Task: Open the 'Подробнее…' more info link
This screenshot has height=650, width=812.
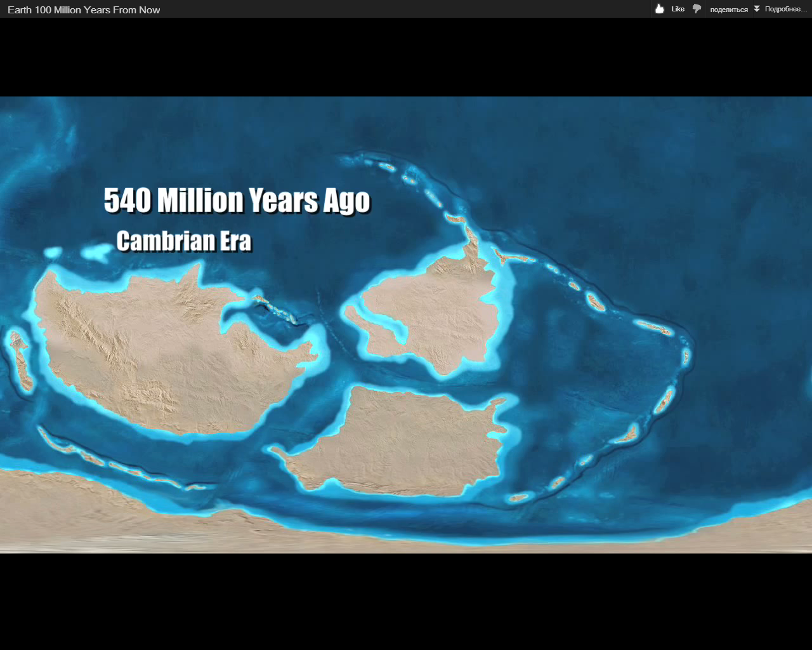Action: tap(786, 9)
